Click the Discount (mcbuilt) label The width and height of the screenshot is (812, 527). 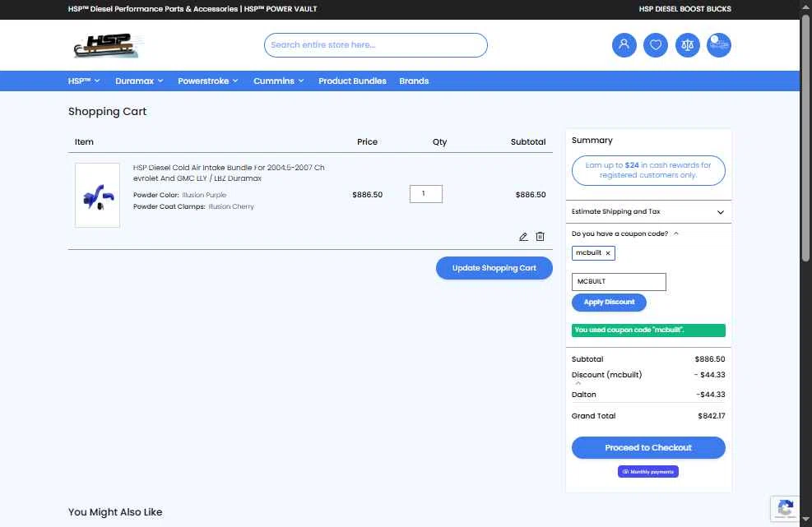pos(606,374)
